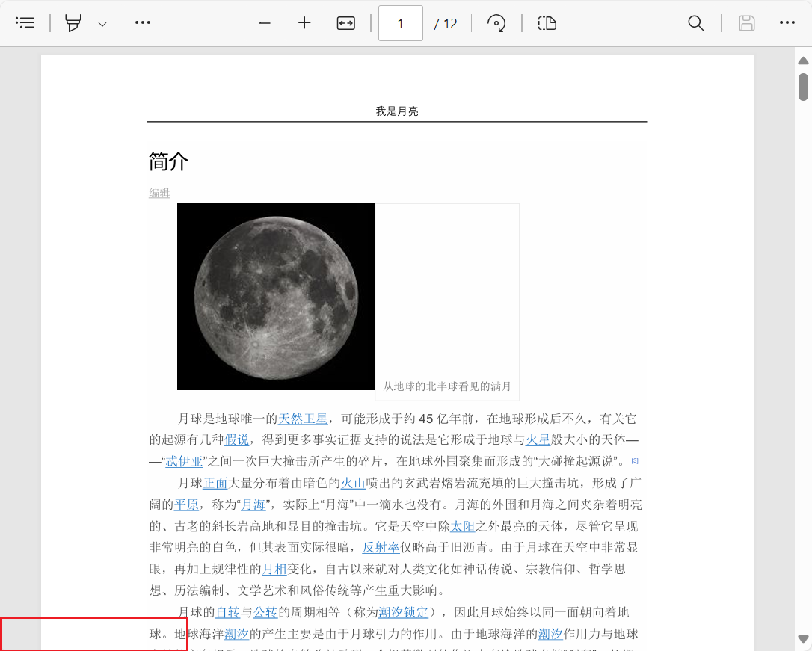
Task: Toggle fit to page width
Action: [345, 23]
